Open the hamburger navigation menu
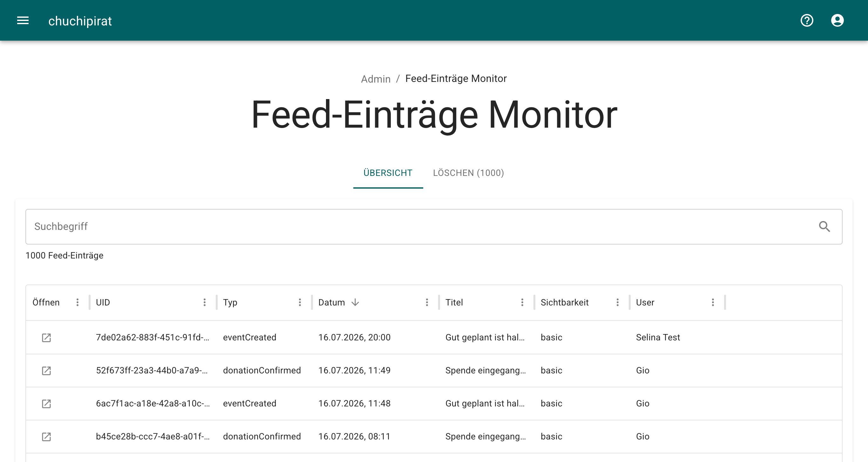 [x=23, y=21]
